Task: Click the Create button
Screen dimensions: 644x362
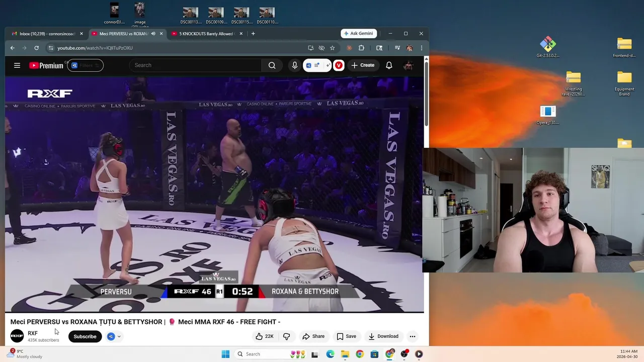Action: click(x=363, y=65)
